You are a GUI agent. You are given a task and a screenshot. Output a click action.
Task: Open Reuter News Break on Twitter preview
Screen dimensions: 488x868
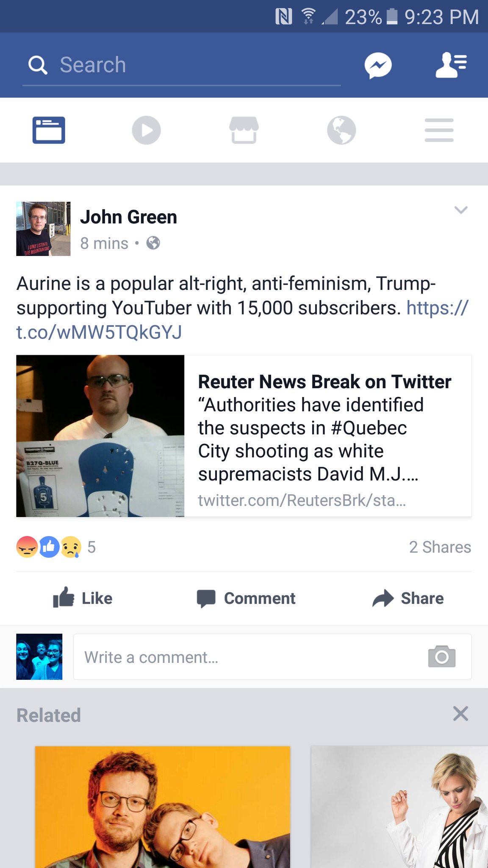pos(244,436)
